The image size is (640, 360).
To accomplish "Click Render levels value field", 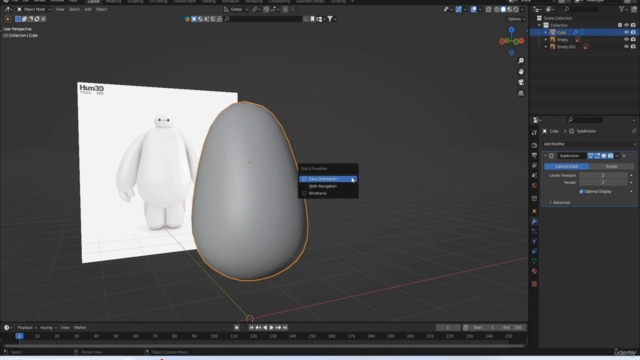I will 603,182.
